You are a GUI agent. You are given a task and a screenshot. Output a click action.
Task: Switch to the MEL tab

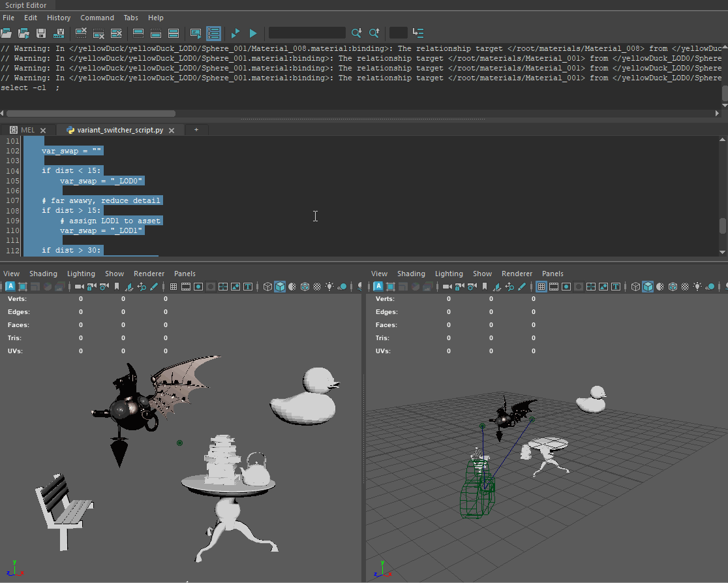26,130
